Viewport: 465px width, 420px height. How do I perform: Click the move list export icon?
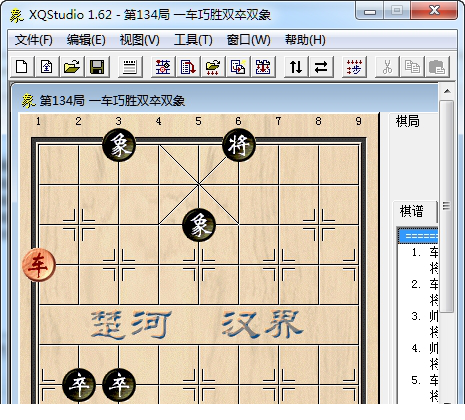coord(188,67)
